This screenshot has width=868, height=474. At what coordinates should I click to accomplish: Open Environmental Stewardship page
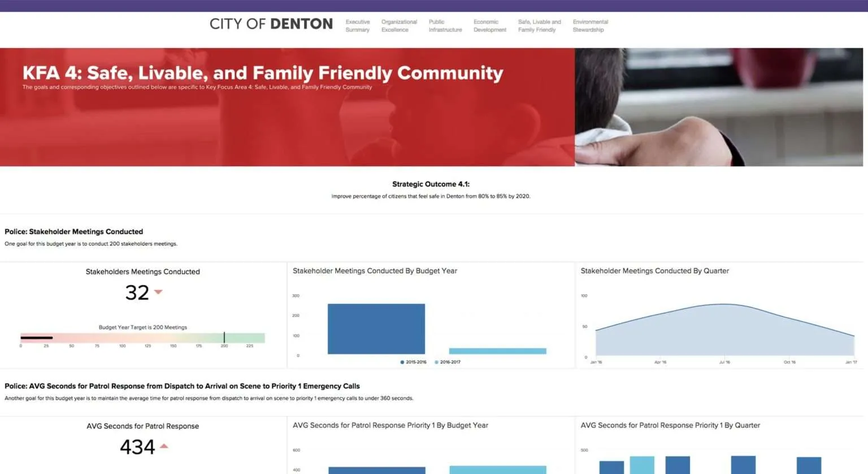(x=591, y=26)
